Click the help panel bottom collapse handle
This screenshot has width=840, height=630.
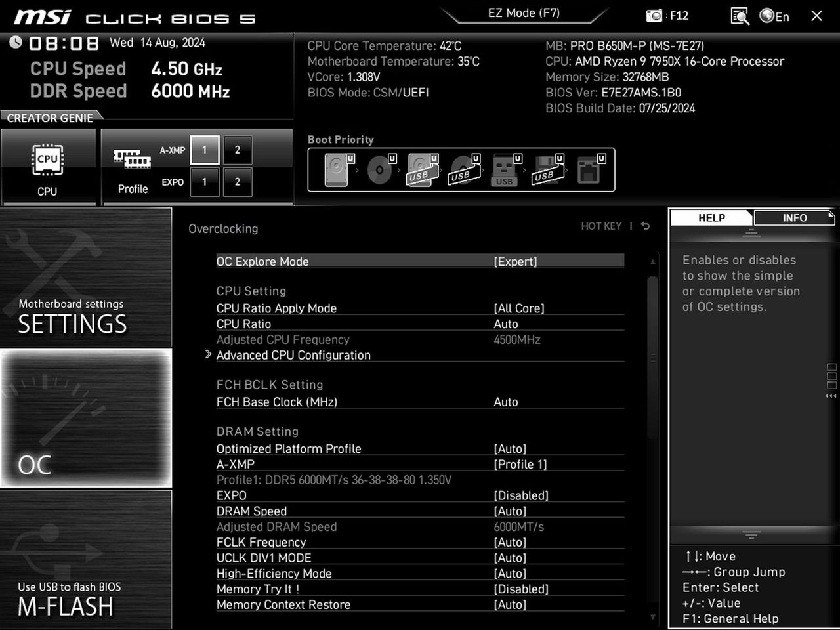[x=751, y=535]
